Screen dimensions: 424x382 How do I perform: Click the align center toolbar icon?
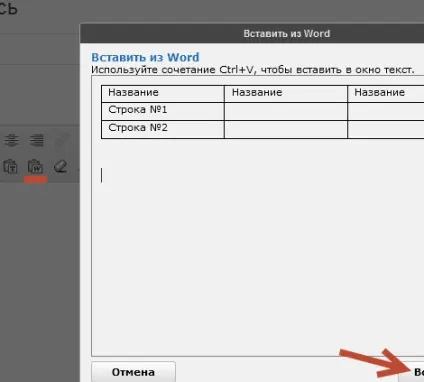click(12, 140)
